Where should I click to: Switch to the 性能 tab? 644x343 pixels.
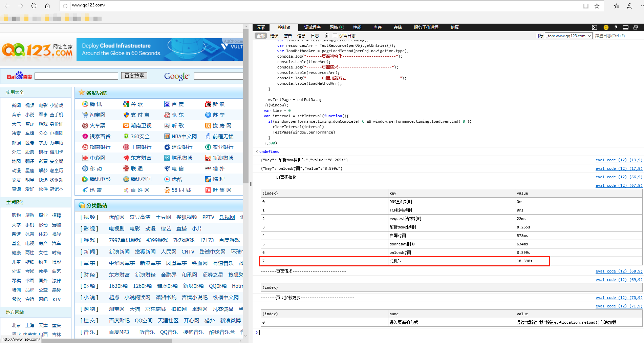click(357, 27)
